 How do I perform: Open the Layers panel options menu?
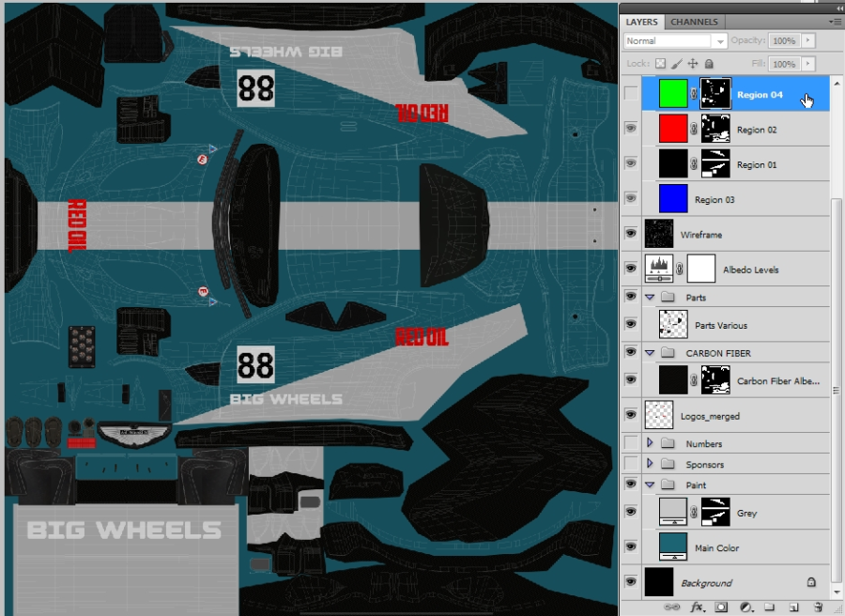coord(835,22)
